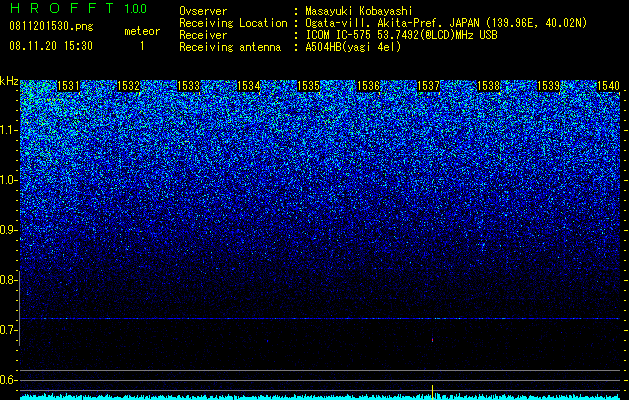Screen dimensions: 629x400
Task: Click the 1538 time marker label
Action: (489, 86)
